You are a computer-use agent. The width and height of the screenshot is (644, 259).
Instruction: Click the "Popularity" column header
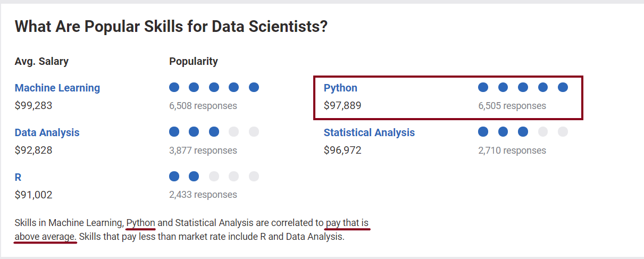[x=194, y=61]
